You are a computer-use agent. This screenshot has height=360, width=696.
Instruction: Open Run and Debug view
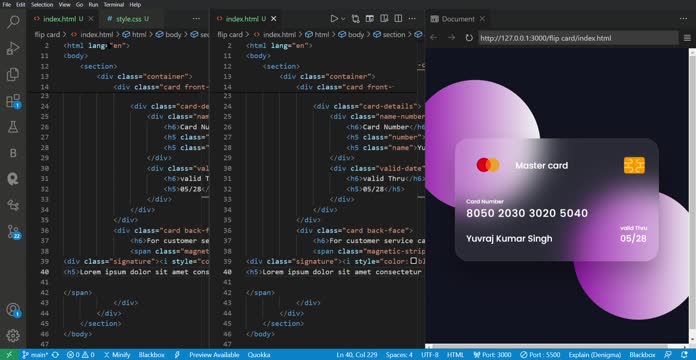click(x=13, y=48)
